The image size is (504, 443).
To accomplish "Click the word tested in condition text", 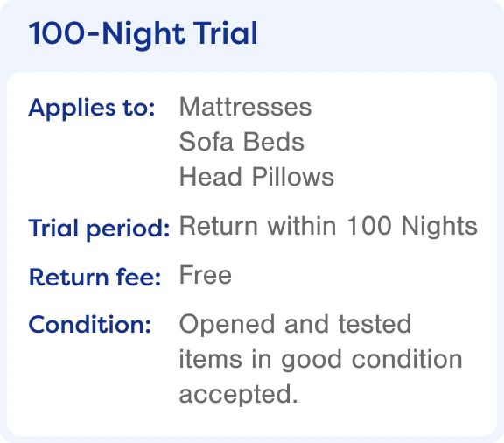I will [374, 324].
